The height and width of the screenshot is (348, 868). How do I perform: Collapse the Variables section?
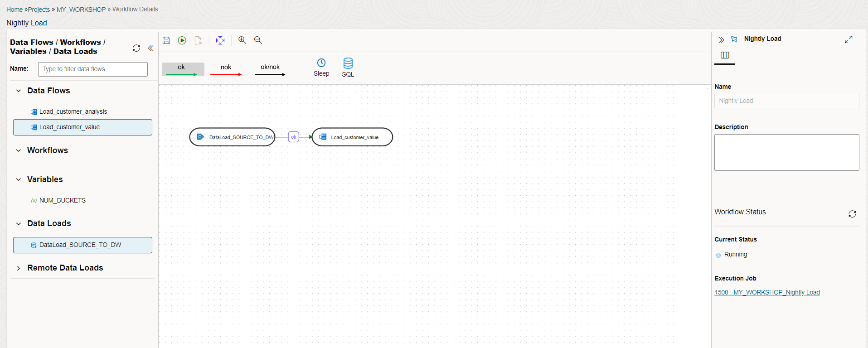[19, 179]
